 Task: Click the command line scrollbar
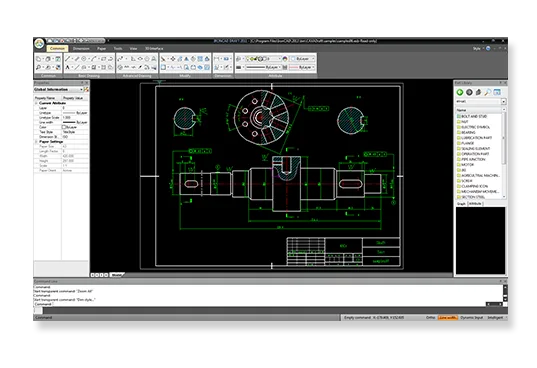(505, 293)
